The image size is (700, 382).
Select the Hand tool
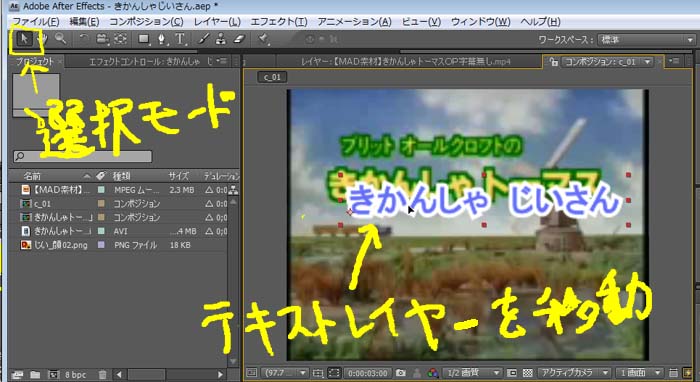pos(43,39)
